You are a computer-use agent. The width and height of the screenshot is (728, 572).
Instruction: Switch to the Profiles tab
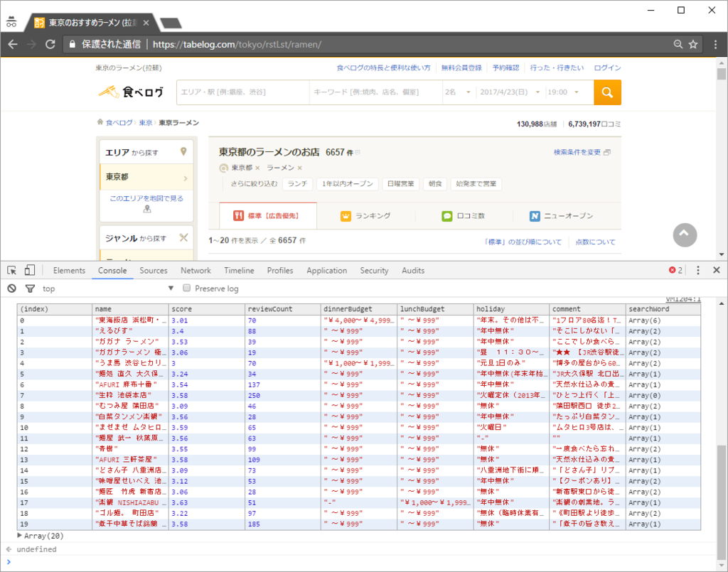point(280,271)
